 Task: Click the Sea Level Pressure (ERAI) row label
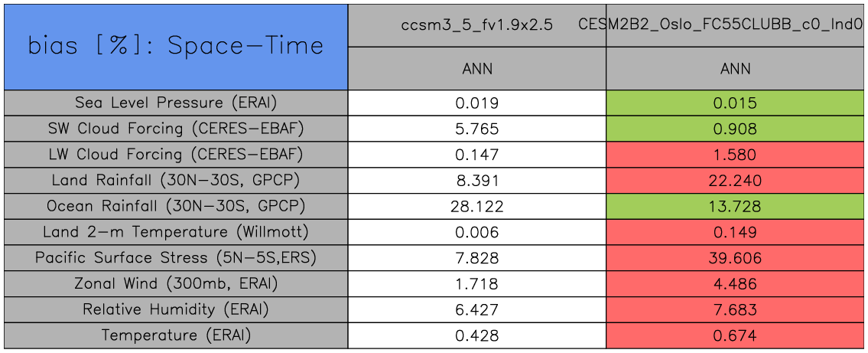click(x=176, y=103)
